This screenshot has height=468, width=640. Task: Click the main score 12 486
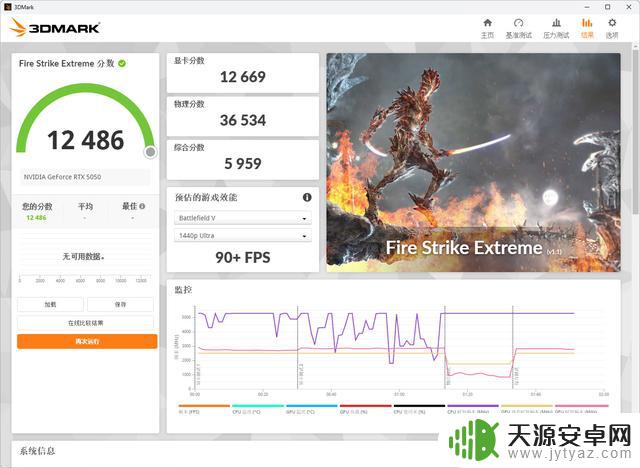click(86, 140)
